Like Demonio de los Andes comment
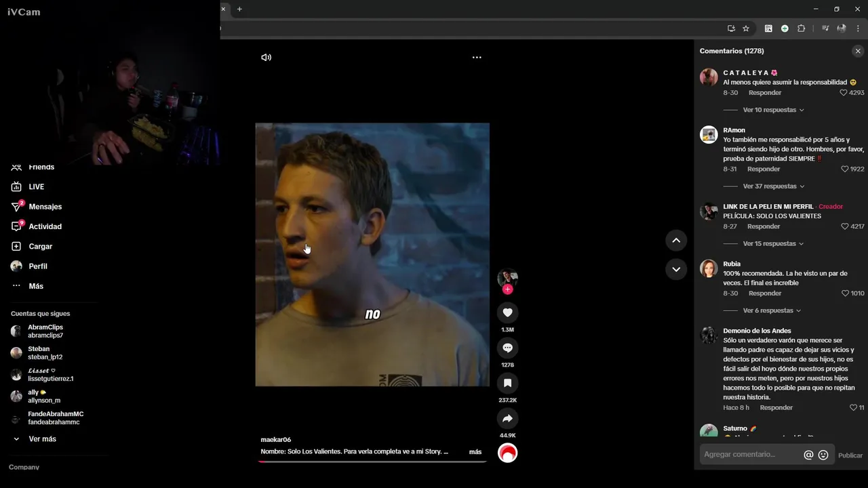Image resolution: width=868 pixels, height=488 pixels. tap(853, 408)
